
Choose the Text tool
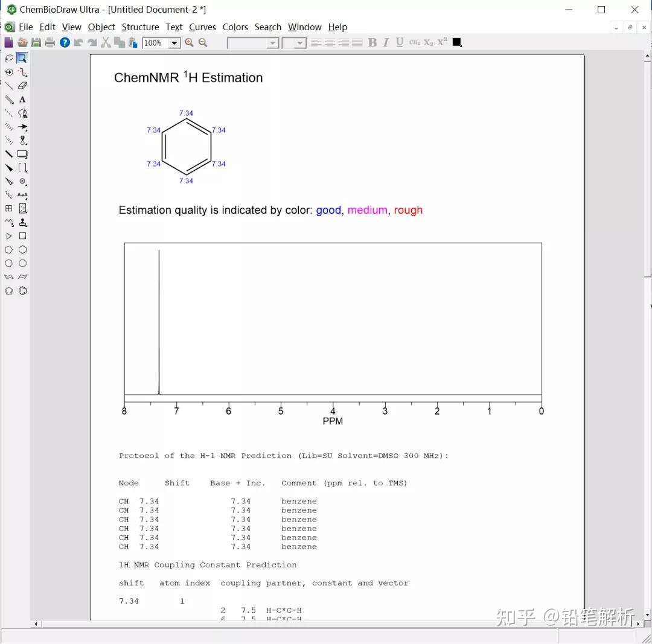pos(22,100)
